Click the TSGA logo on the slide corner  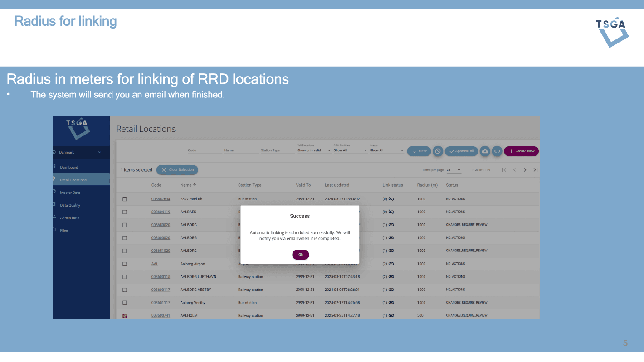[612, 32]
